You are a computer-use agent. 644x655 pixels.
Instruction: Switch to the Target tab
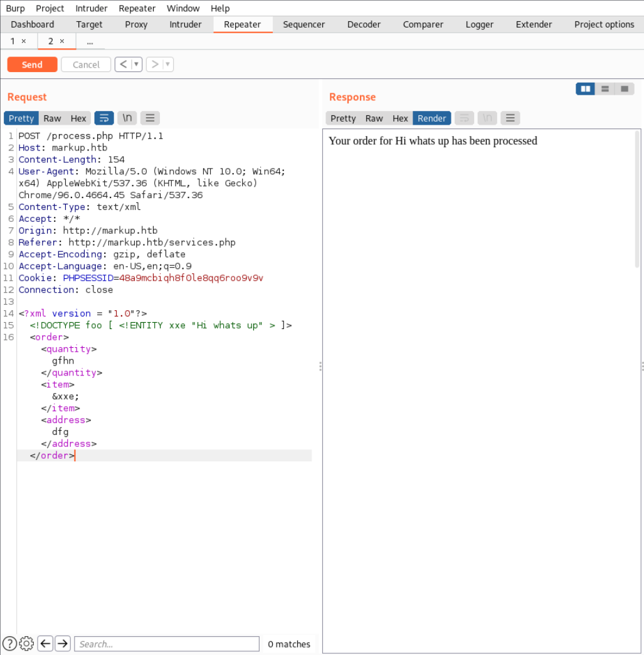pyautogui.click(x=89, y=24)
